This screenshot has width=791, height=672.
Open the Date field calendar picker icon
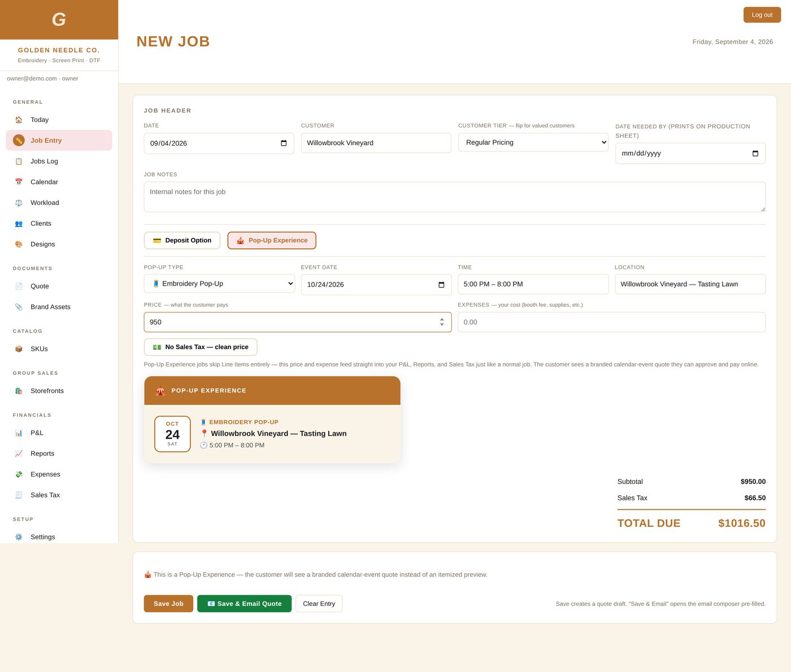tap(284, 143)
